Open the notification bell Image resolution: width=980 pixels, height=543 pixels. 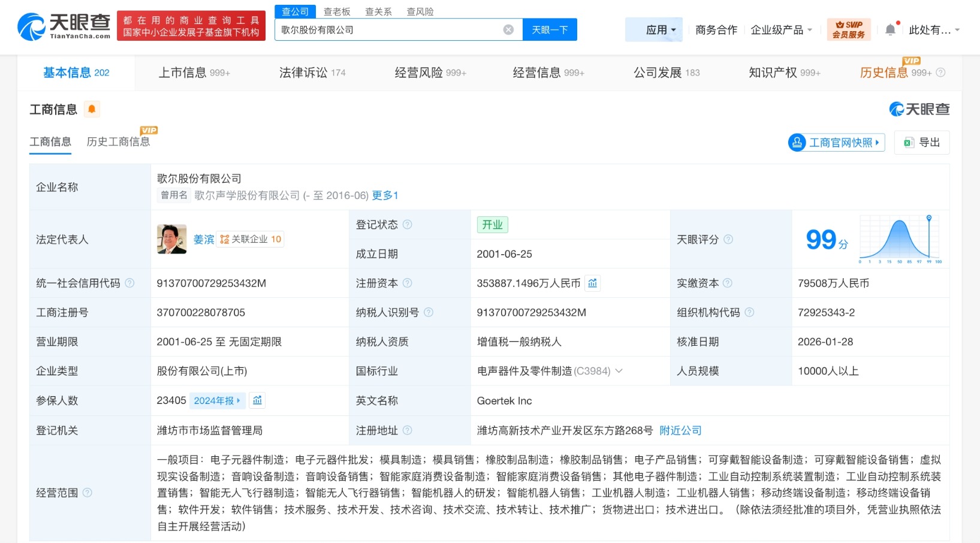(x=890, y=30)
